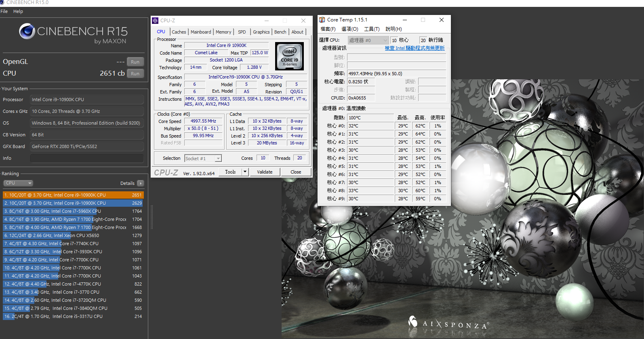
Task: Click the Cinebench app icon in title bar
Action: click(2, 2)
